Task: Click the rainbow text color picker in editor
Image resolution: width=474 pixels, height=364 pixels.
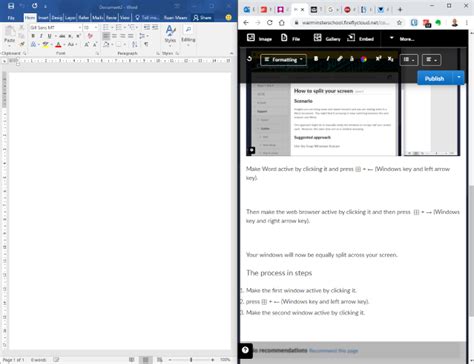Action: click(x=364, y=59)
